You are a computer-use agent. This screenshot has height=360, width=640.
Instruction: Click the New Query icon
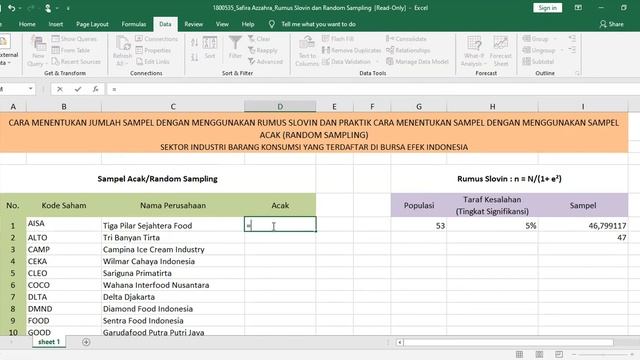[38, 51]
